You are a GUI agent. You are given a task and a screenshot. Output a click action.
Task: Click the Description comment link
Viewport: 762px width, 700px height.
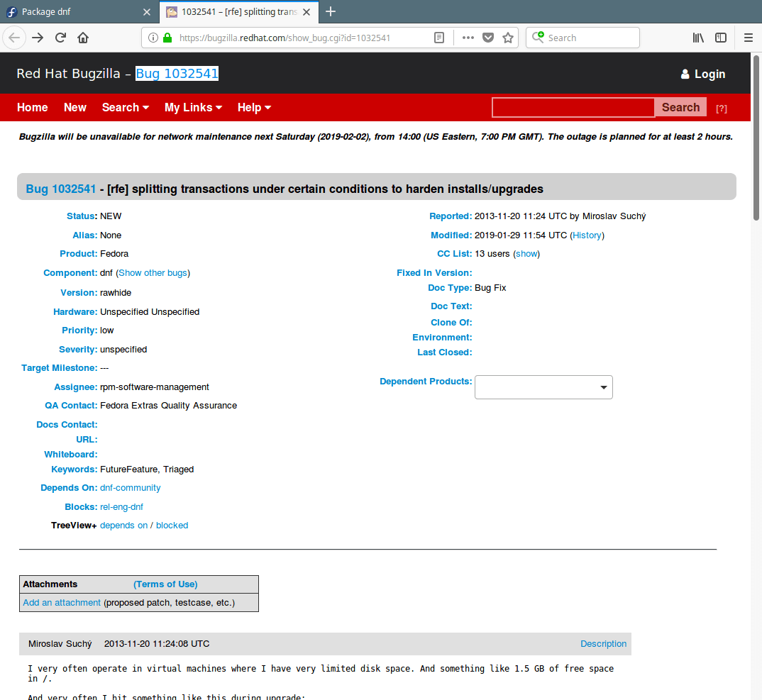coord(603,644)
